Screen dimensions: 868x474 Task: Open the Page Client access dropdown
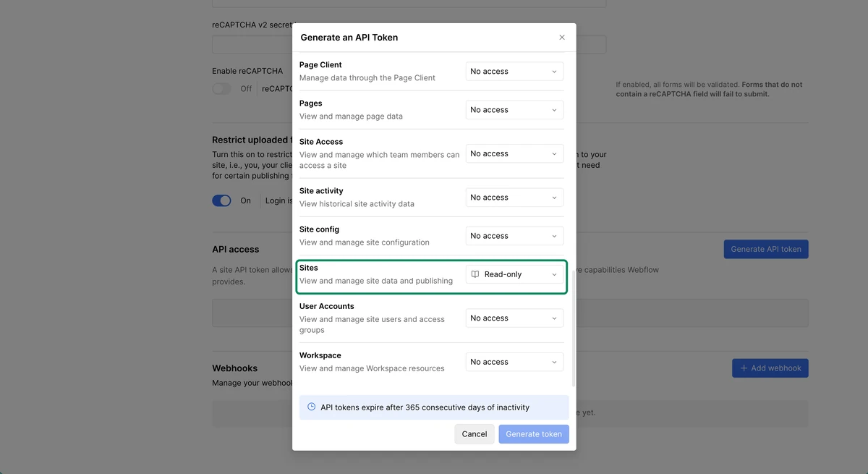(514, 71)
